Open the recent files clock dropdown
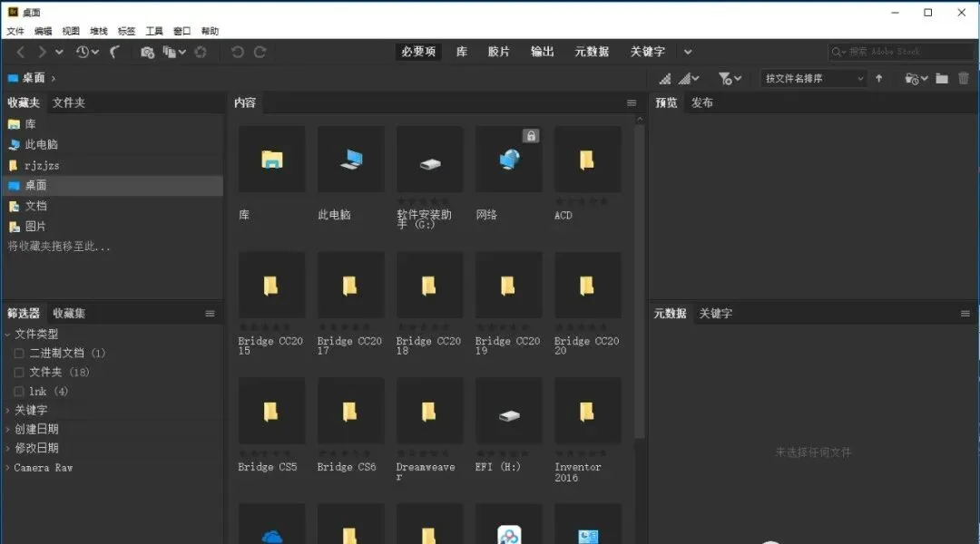The width and height of the screenshot is (980, 544). (87, 52)
